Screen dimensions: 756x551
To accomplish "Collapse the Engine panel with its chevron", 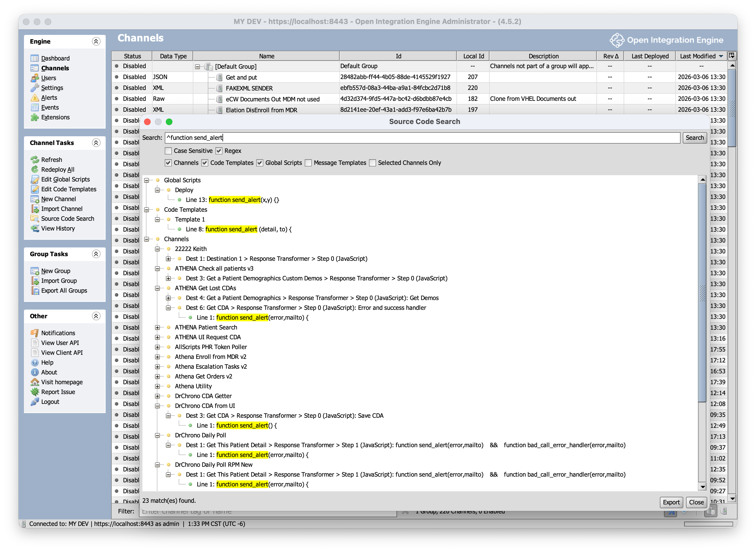I will coord(97,41).
